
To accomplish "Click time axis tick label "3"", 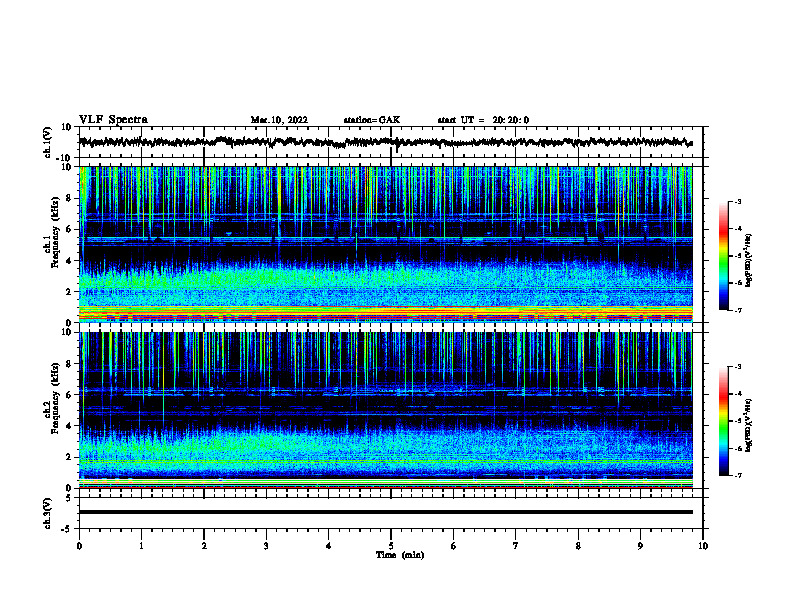I will 266,546.
